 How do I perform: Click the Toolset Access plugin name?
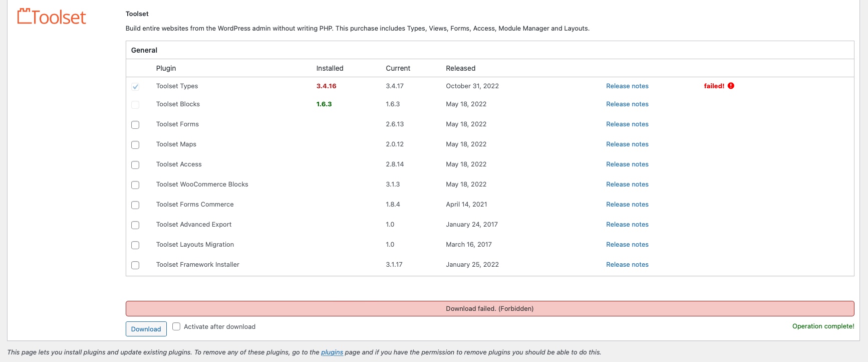(179, 164)
